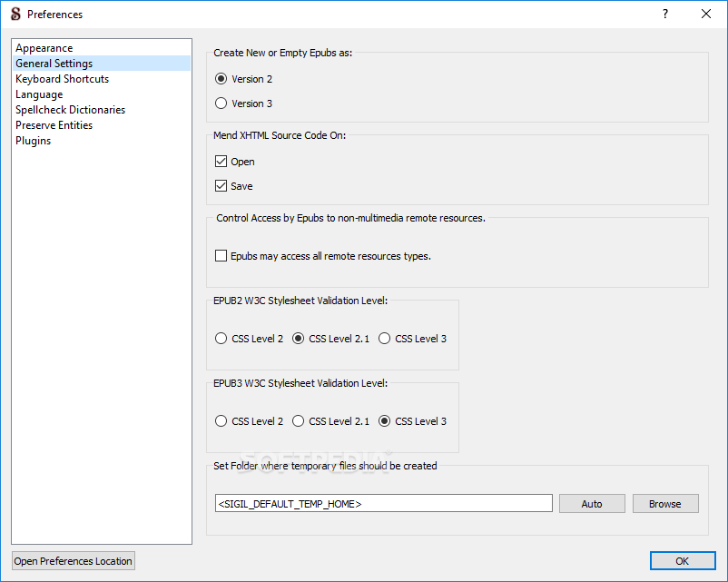Select Preserve Entities category
Screen dimensions: 728x582
(54, 125)
